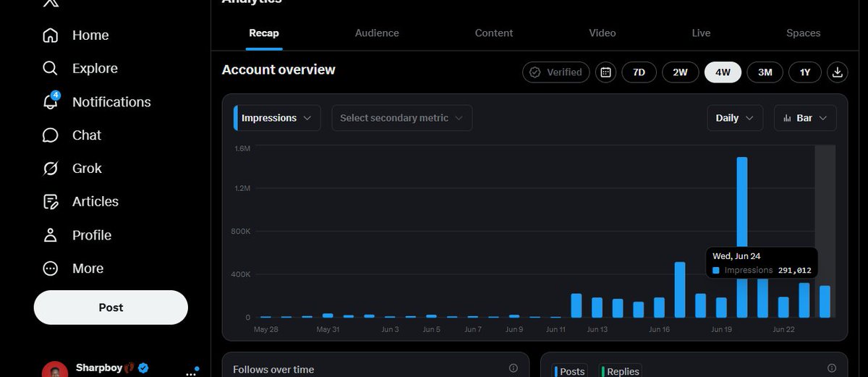Image resolution: width=868 pixels, height=377 pixels.
Task: Switch to the Recap tab
Action: click(264, 33)
